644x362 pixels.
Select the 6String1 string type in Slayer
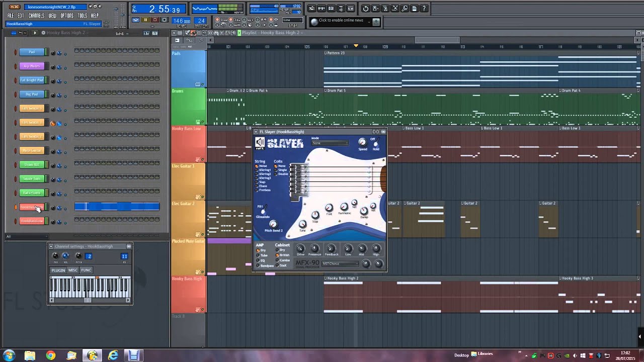(x=263, y=170)
